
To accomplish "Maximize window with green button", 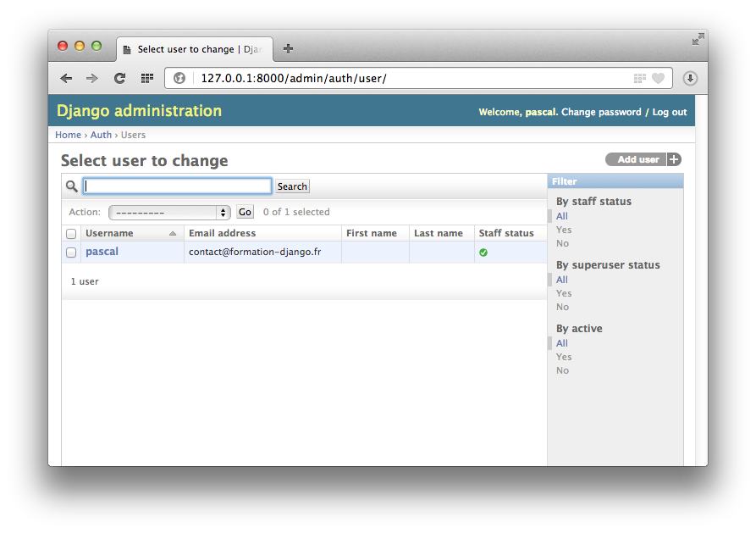I will (97, 46).
